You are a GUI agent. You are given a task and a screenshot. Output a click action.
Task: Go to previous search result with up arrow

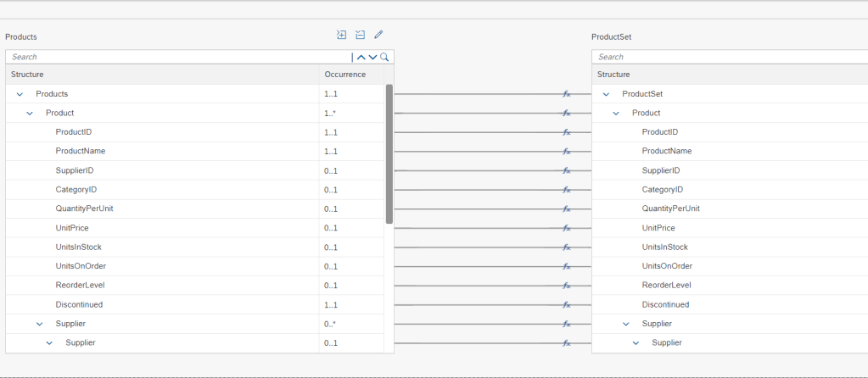pos(361,57)
